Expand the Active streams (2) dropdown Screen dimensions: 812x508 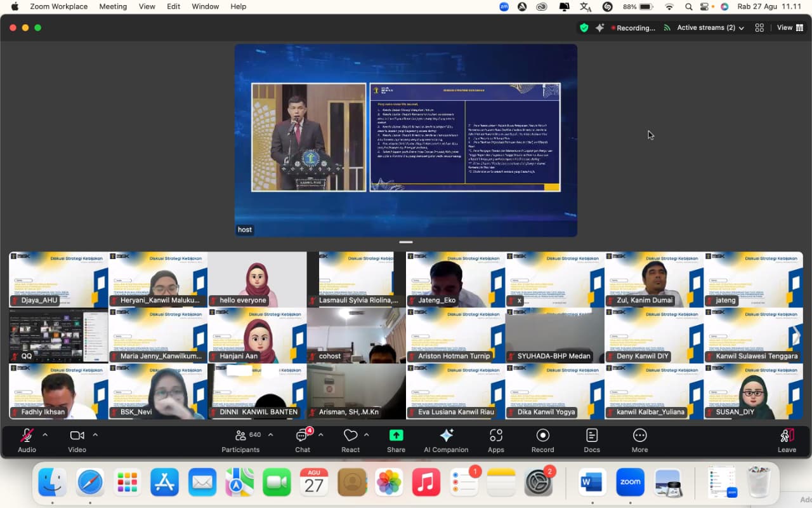click(710, 28)
